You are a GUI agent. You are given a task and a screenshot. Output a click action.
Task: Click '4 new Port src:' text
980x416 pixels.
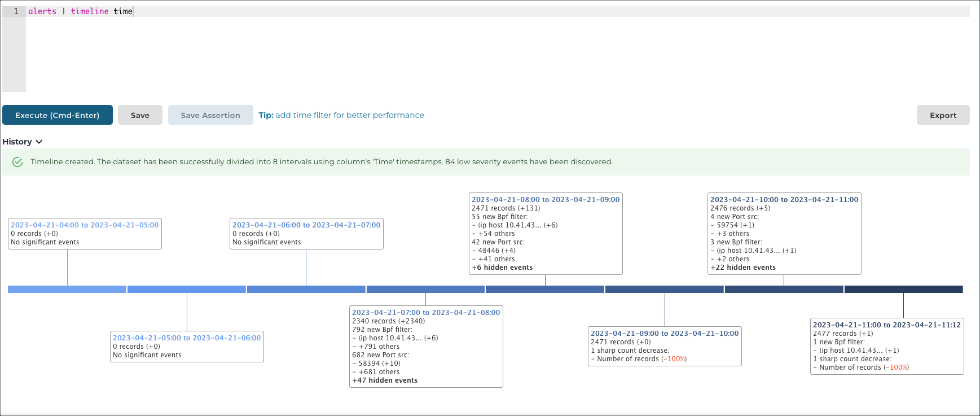(735, 217)
